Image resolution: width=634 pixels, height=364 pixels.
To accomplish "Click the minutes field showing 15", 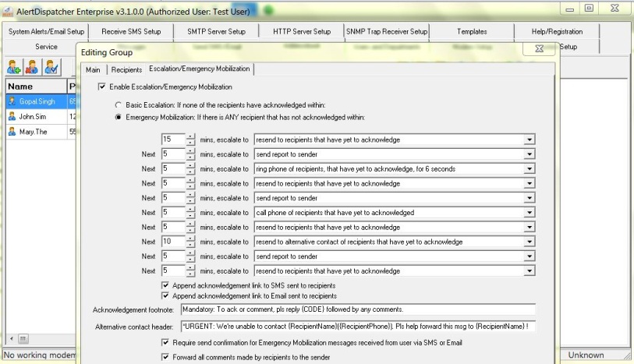I will [x=173, y=140].
